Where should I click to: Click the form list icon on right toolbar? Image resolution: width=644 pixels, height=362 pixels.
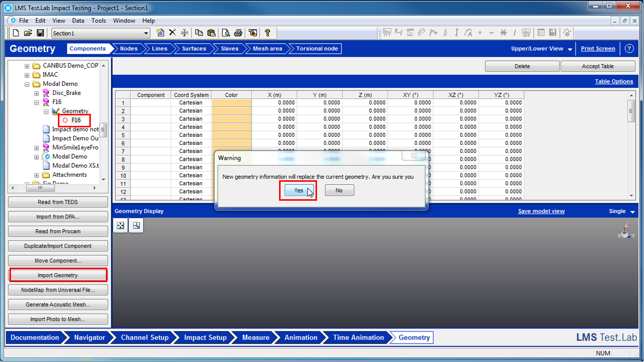click(541, 33)
